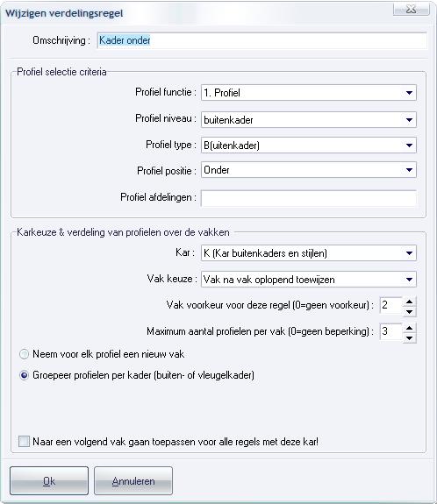Click the Maximum aantal profielen number field
437x504 pixels.
click(x=391, y=331)
